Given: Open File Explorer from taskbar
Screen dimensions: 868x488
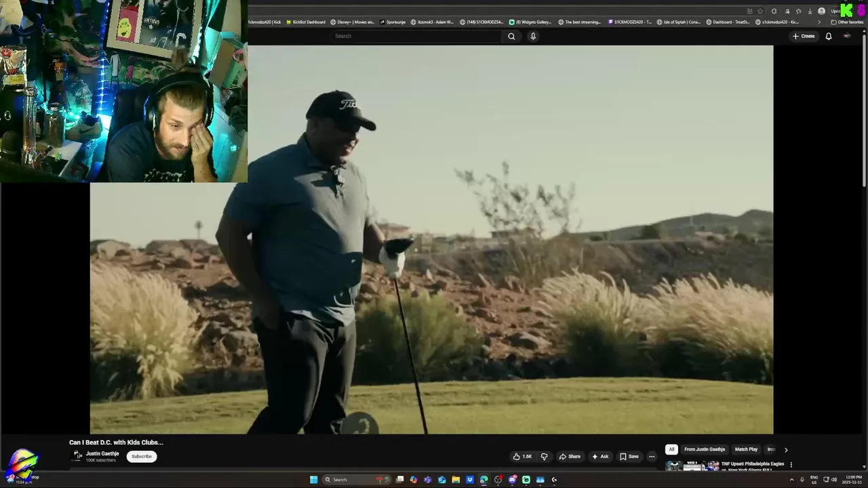Looking at the screenshot, I should tap(456, 480).
